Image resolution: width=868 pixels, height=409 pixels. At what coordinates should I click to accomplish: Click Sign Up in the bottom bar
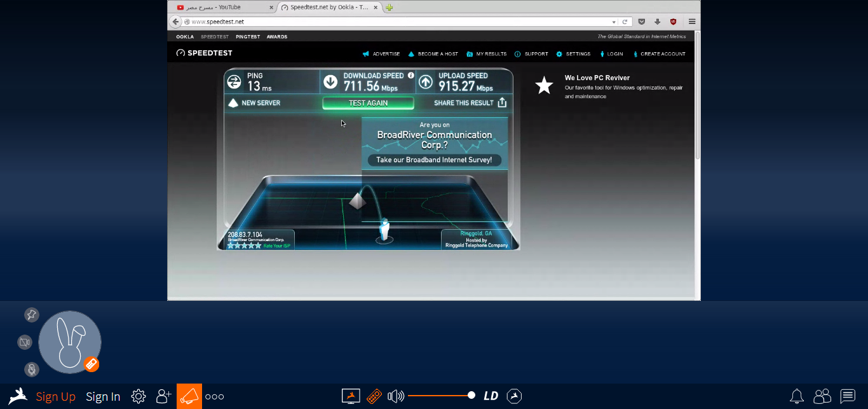(56, 397)
